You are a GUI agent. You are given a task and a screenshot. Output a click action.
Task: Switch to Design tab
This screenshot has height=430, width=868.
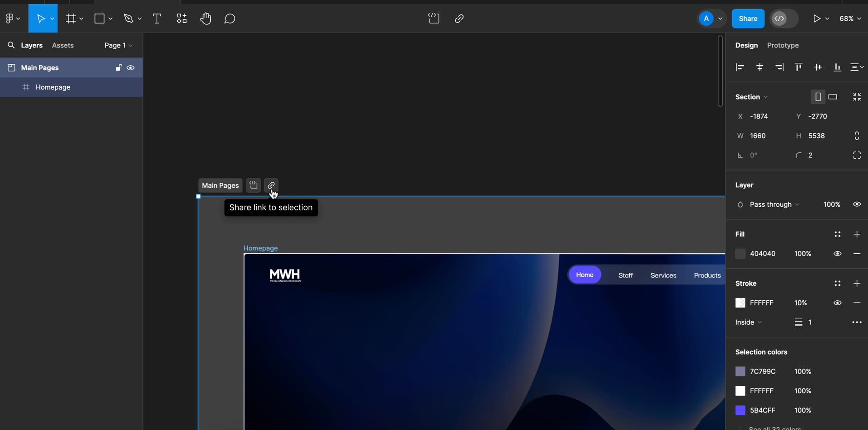point(746,45)
